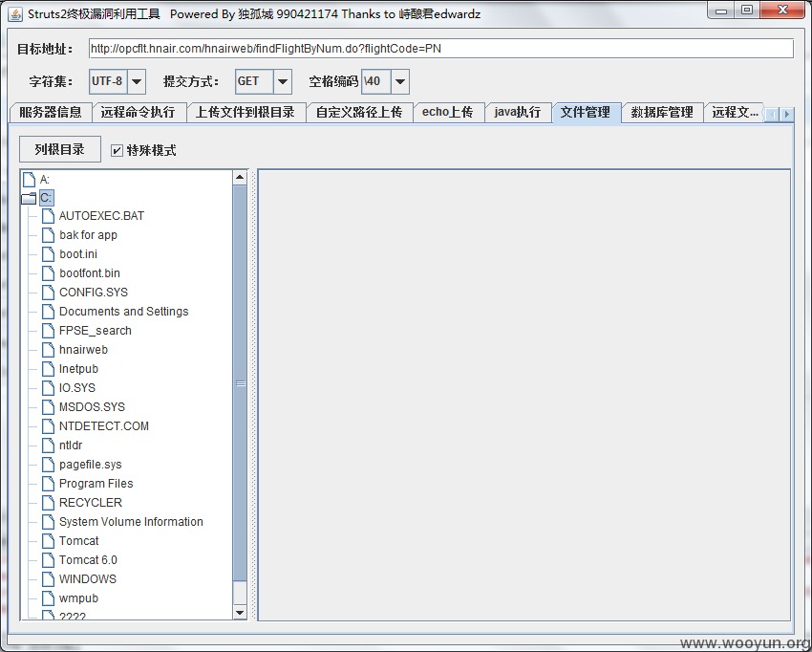Click the icon beside Tomcat 6.0
Image resolution: width=812 pixels, height=652 pixels.
(x=48, y=560)
